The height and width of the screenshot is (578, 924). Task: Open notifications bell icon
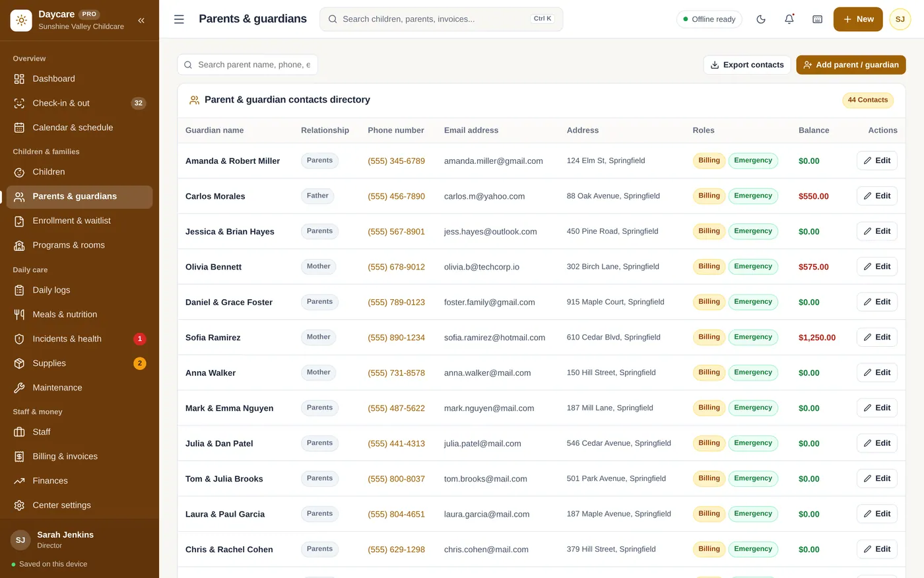[789, 19]
